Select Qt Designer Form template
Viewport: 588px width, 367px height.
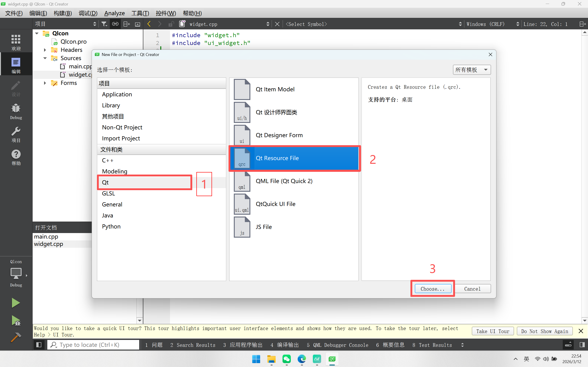[279, 135]
